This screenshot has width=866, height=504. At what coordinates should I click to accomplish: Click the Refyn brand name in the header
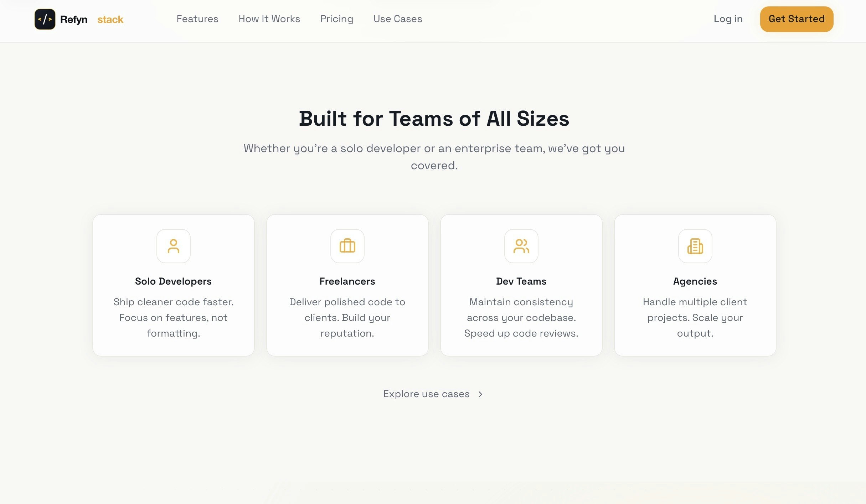click(74, 19)
